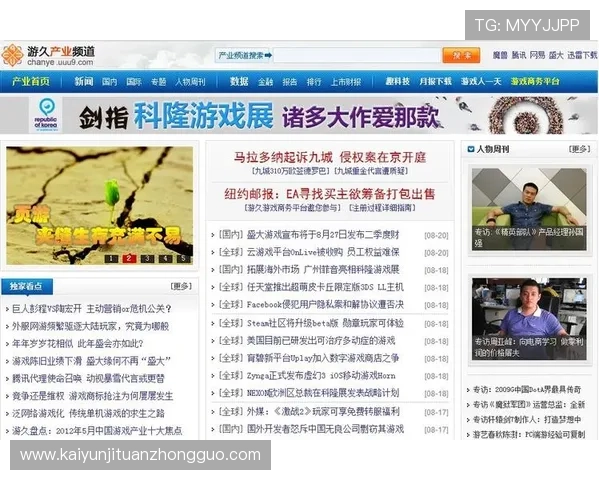The width and height of the screenshot is (600, 480).
Task: Open interview photo 专访周亚辉 向电商学习
Action: 529,319
